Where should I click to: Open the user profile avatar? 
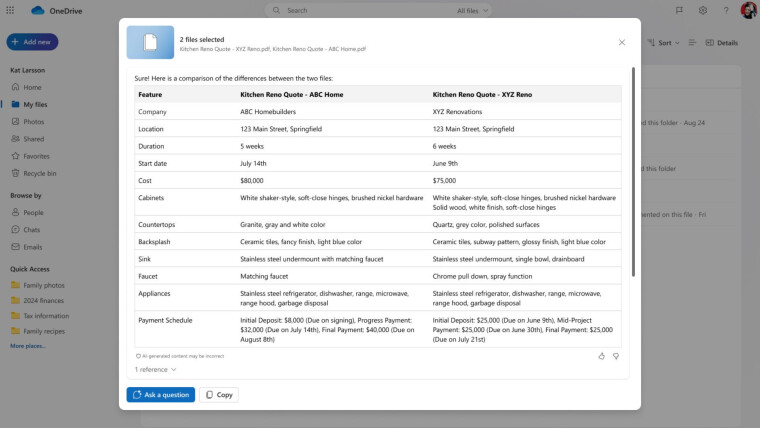[x=749, y=10]
